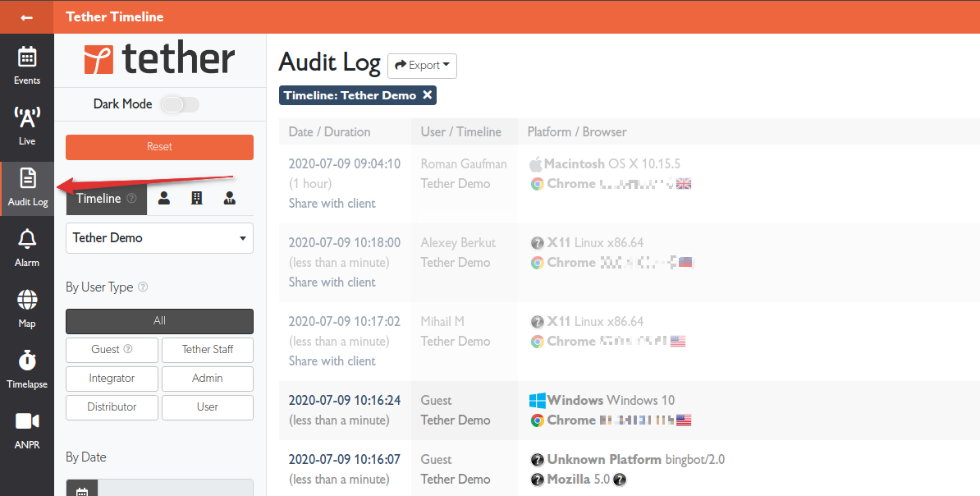Enable Dark Mode
The image size is (980, 496).
179,104
